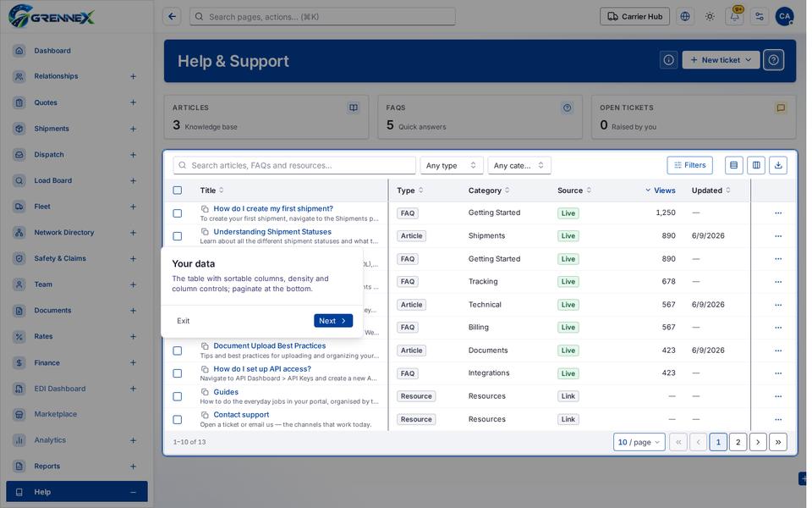This screenshot has width=812, height=508.
Task: Click the Filters button
Action: click(689, 165)
